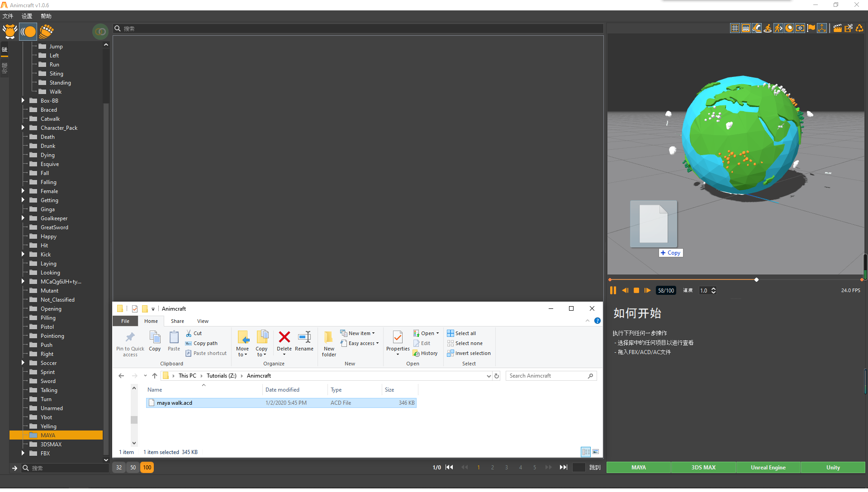Click the 58/100 frame counter field
Image resolution: width=868 pixels, height=492 pixels.
tap(666, 290)
